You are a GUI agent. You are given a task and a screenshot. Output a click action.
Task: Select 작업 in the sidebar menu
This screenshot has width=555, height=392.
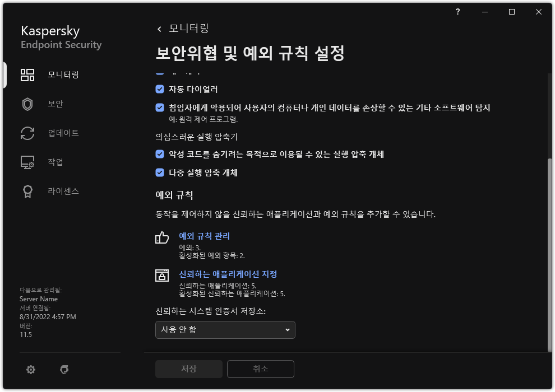pyautogui.click(x=55, y=162)
